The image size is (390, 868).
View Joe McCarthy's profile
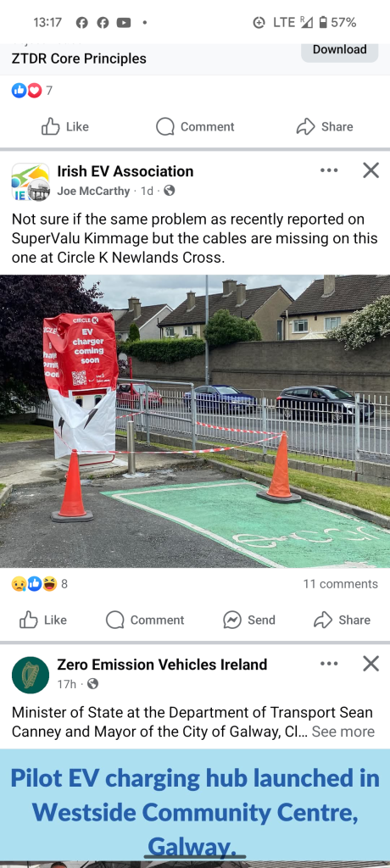tap(93, 191)
